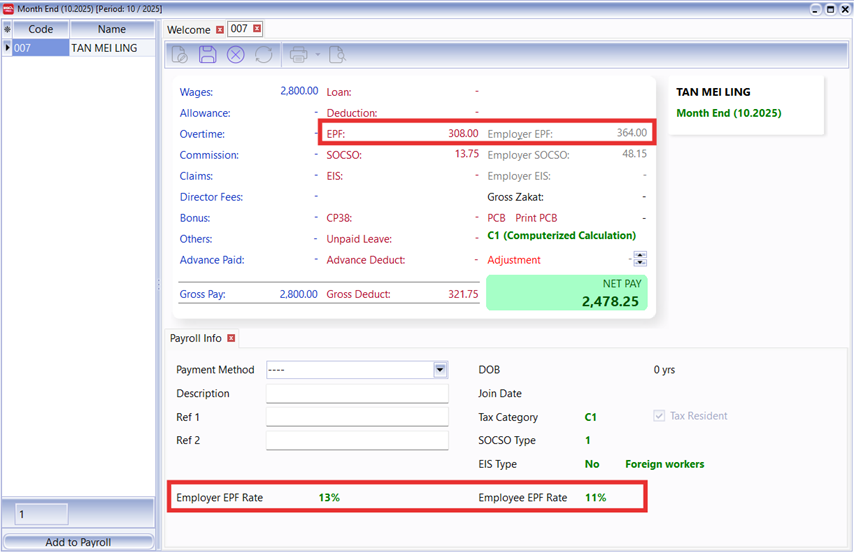Image resolution: width=854 pixels, height=553 pixels.
Task: Close the 007 tab with red X
Action: 257,30
